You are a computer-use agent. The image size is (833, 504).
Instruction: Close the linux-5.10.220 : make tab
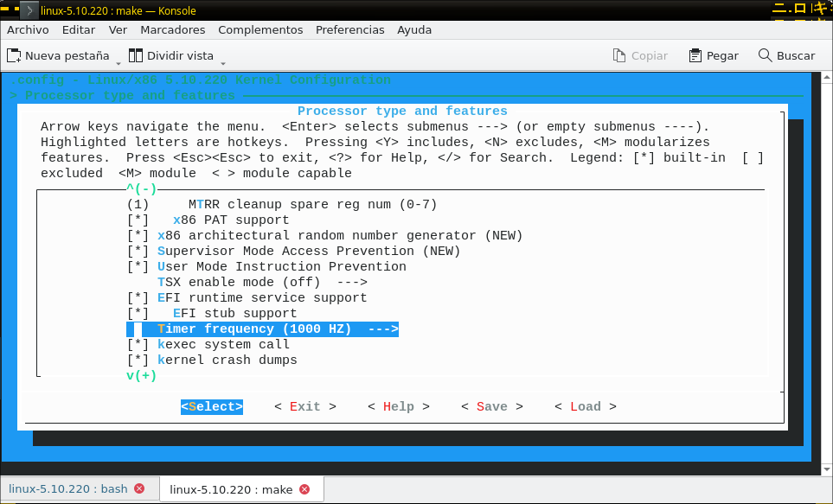pos(304,489)
